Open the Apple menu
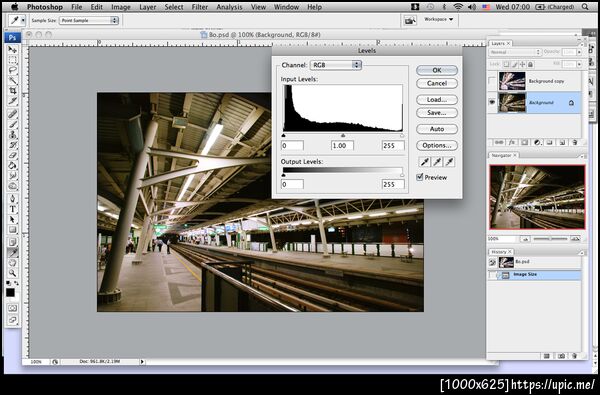The image size is (600, 395). pos(15,7)
